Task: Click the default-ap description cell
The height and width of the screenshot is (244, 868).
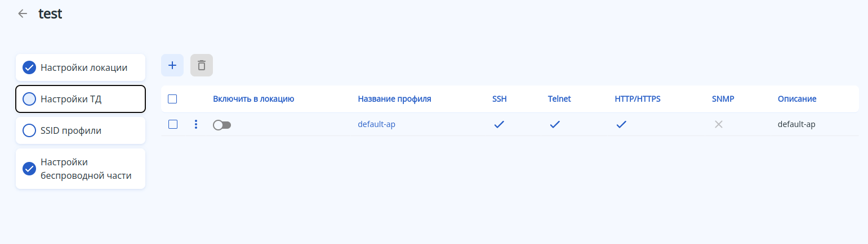Action: (x=796, y=124)
